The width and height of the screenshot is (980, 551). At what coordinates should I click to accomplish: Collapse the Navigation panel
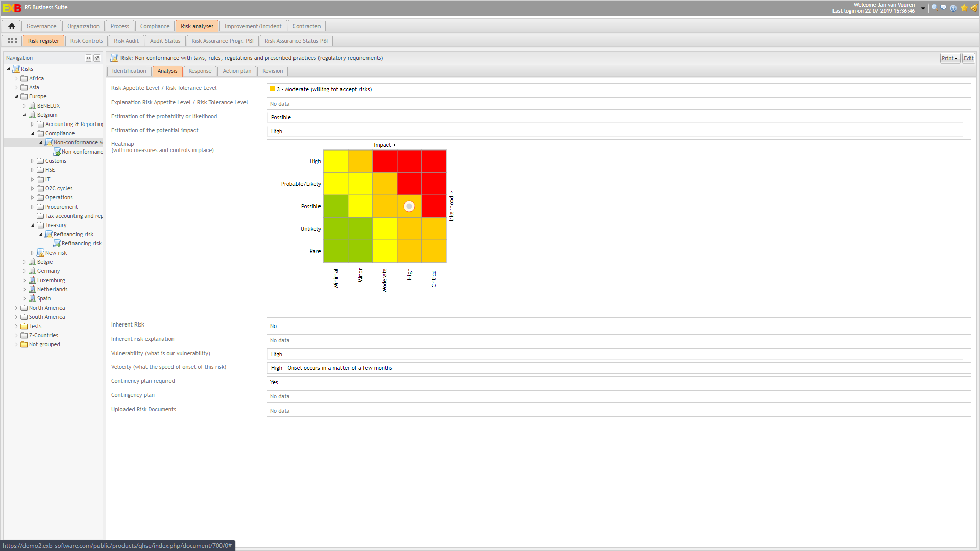click(x=88, y=58)
